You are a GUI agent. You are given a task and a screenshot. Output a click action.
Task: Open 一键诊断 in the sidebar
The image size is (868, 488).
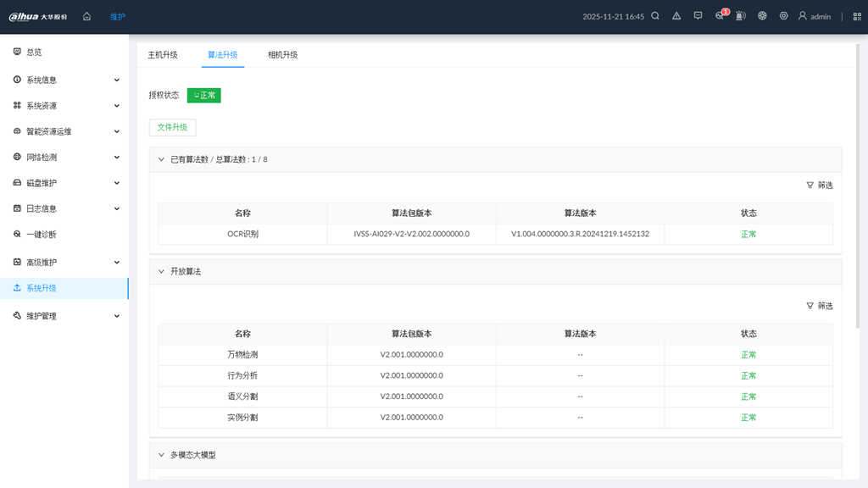click(42, 235)
